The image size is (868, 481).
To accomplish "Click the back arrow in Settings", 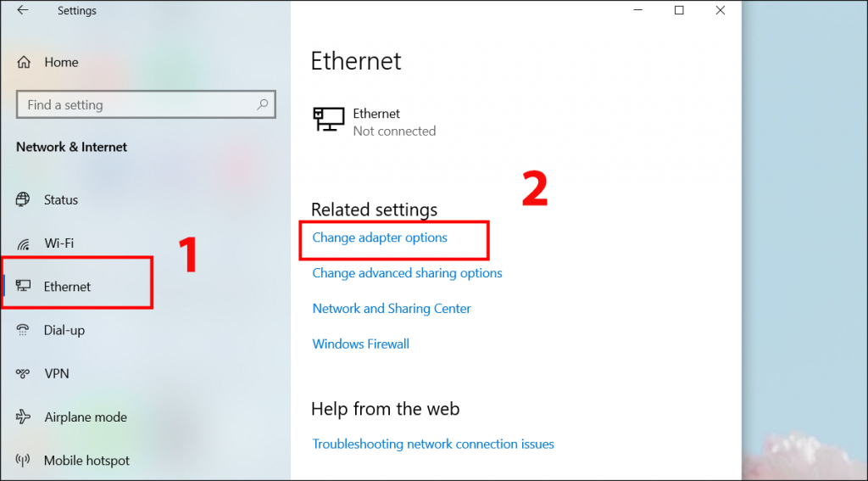I will click(22, 10).
